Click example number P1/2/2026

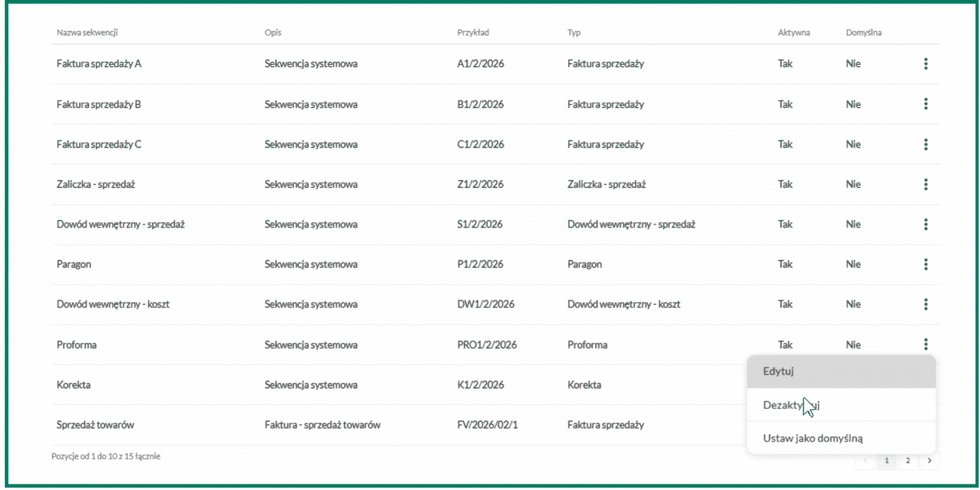(481, 264)
